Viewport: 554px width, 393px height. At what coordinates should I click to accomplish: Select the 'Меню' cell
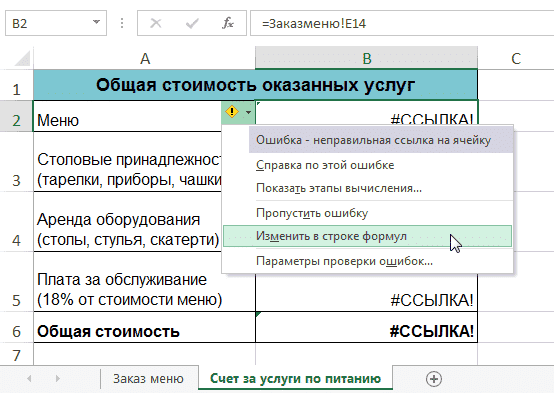[x=128, y=116]
